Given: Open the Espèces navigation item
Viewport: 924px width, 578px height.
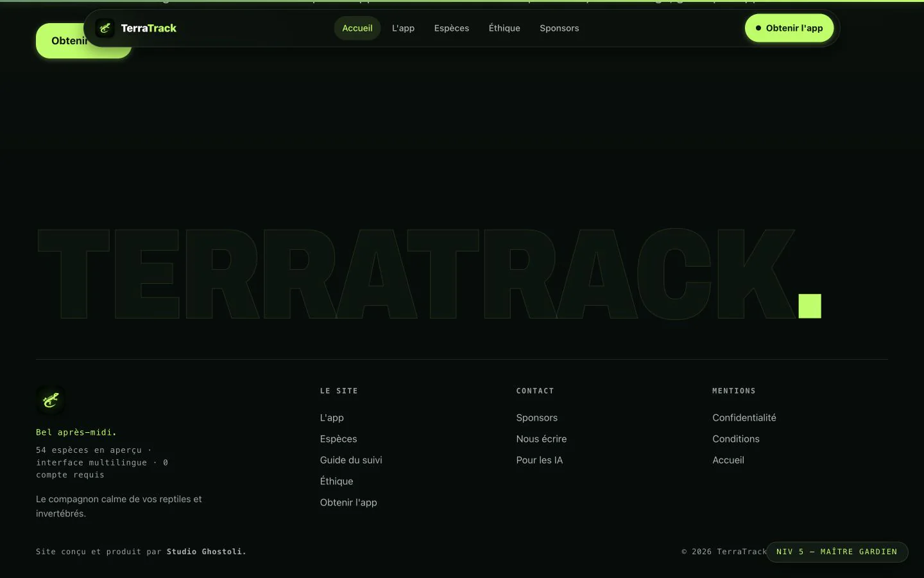Looking at the screenshot, I should tap(452, 28).
